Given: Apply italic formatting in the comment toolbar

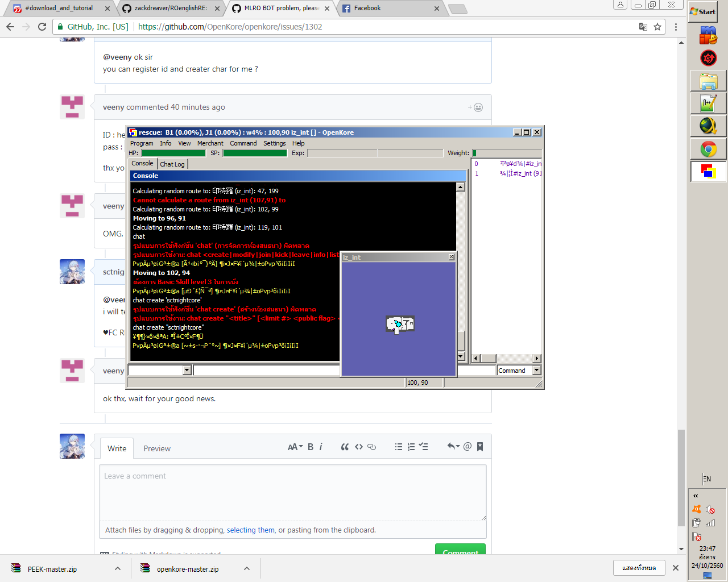Looking at the screenshot, I should (x=321, y=447).
